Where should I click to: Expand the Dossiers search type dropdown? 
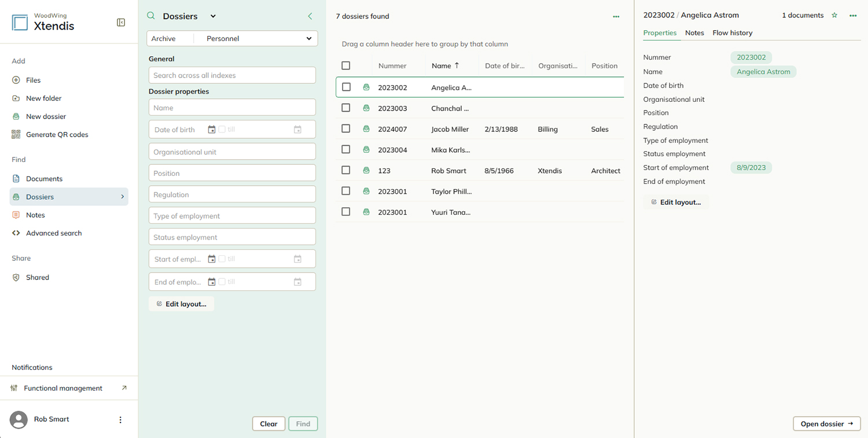[213, 16]
